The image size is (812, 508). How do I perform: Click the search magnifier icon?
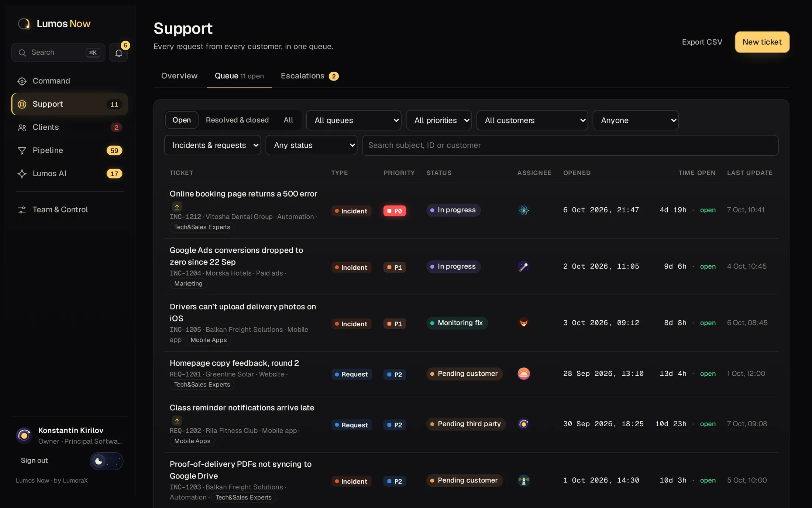coord(22,53)
